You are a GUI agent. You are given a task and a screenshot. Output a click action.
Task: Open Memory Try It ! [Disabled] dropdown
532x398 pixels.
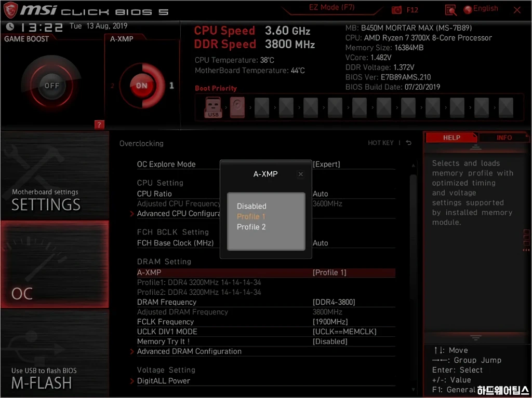(330, 341)
